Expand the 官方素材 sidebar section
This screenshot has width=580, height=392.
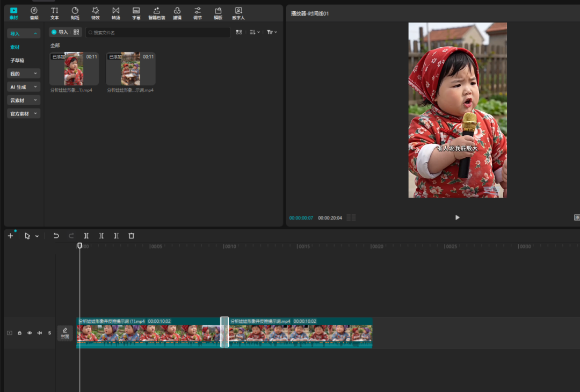click(23, 113)
